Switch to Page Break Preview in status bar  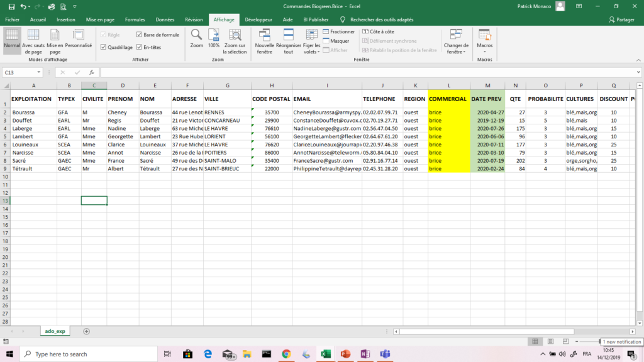(565, 341)
